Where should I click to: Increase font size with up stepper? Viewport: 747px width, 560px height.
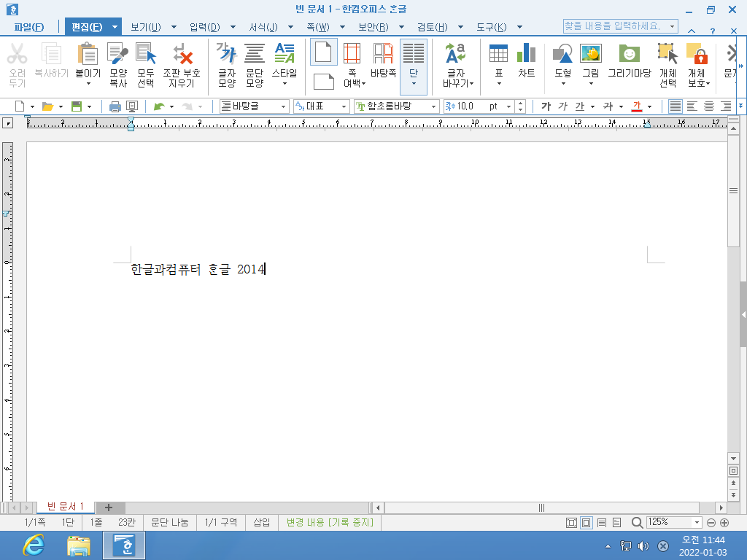(x=521, y=104)
